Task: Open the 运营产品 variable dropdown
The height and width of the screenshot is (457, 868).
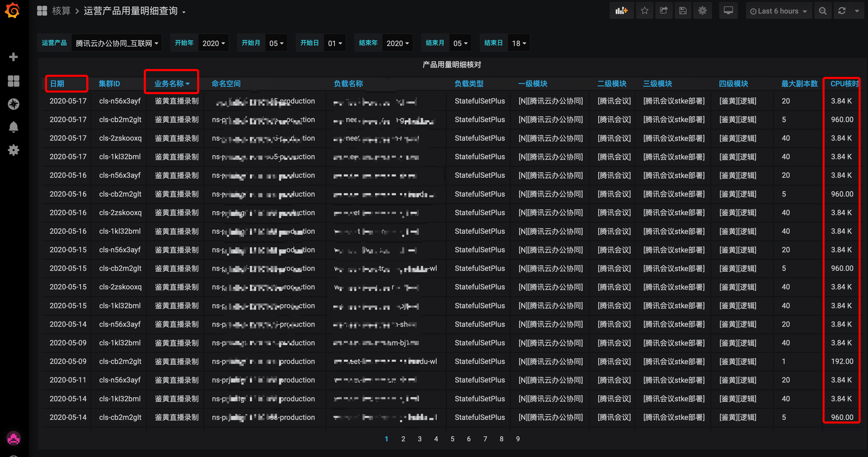Action: tap(117, 43)
